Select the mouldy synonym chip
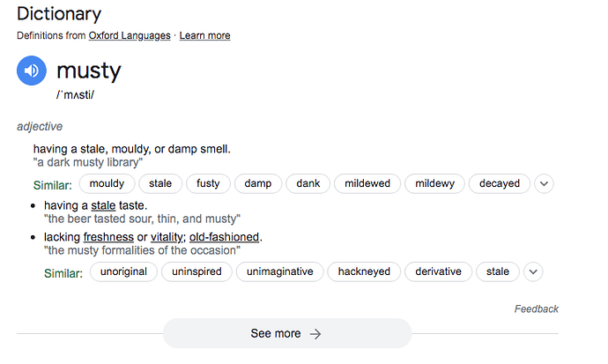This screenshot has width=608, height=364. (107, 183)
